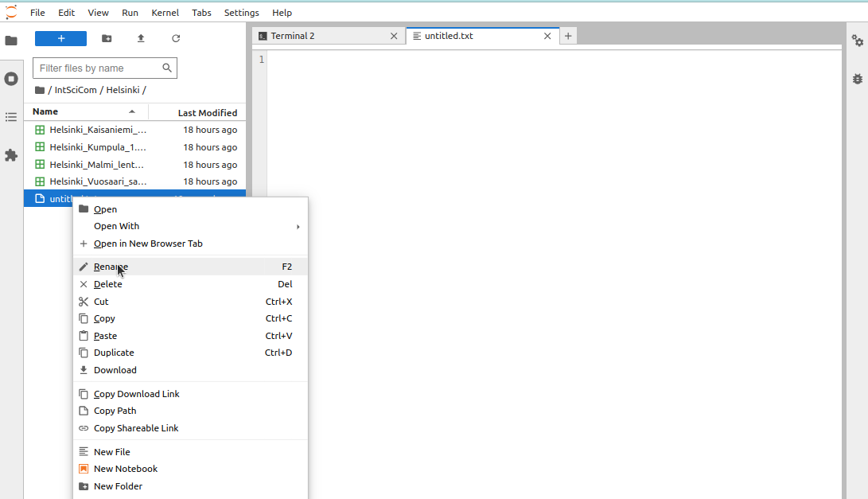The image size is (868, 499).
Task: Click the Jupyter logo icon
Action: point(11,12)
